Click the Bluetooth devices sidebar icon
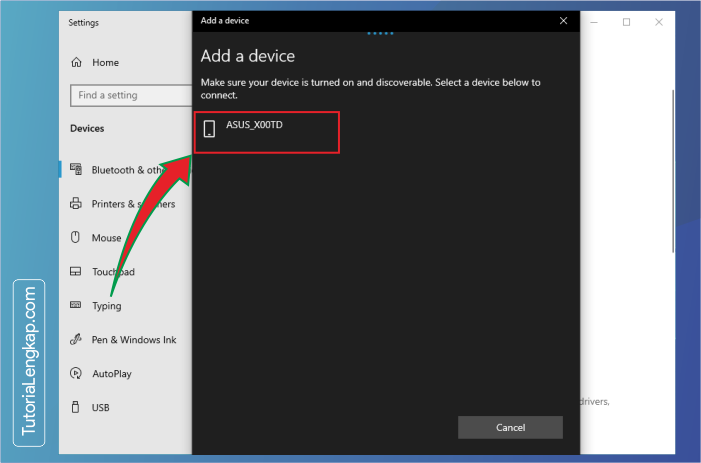 pyautogui.click(x=76, y=169)
